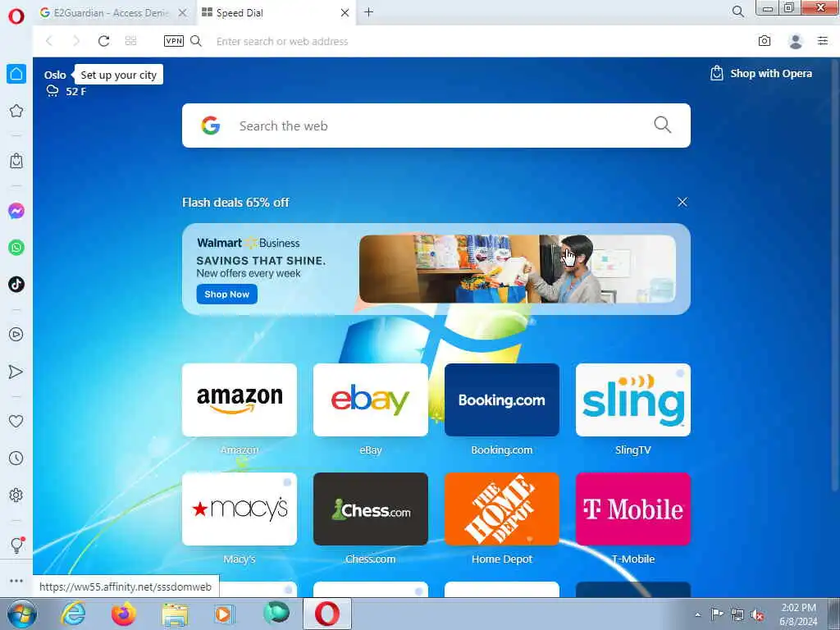Open the Chess.com speed dial tile

click(x=371, y=509)
